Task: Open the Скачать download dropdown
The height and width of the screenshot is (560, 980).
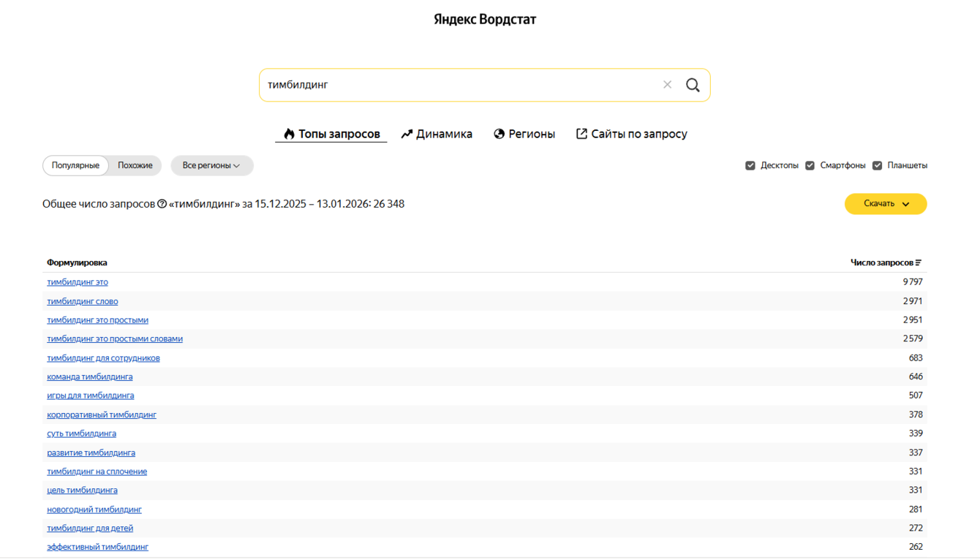Action: 886,204
